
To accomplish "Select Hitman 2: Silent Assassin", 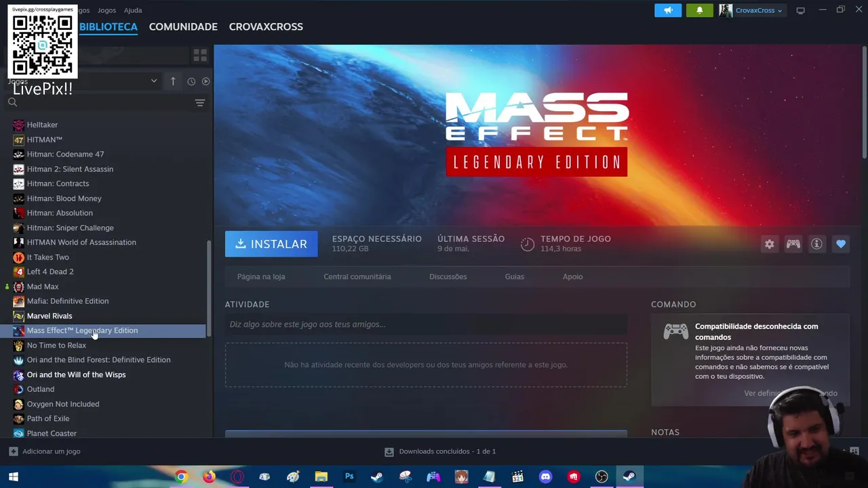I will (70, 169).
